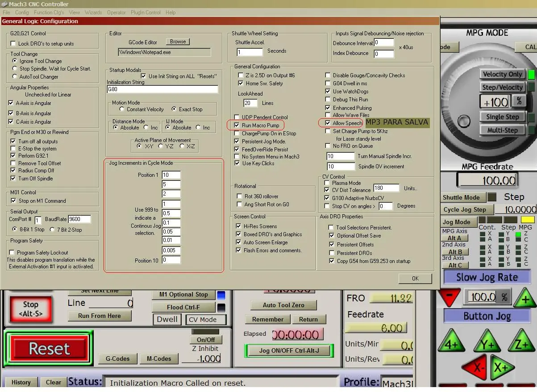Click the blue LED beside M1 Optional Stop
The height and width of the screenshot is (392, 537).
221,295
